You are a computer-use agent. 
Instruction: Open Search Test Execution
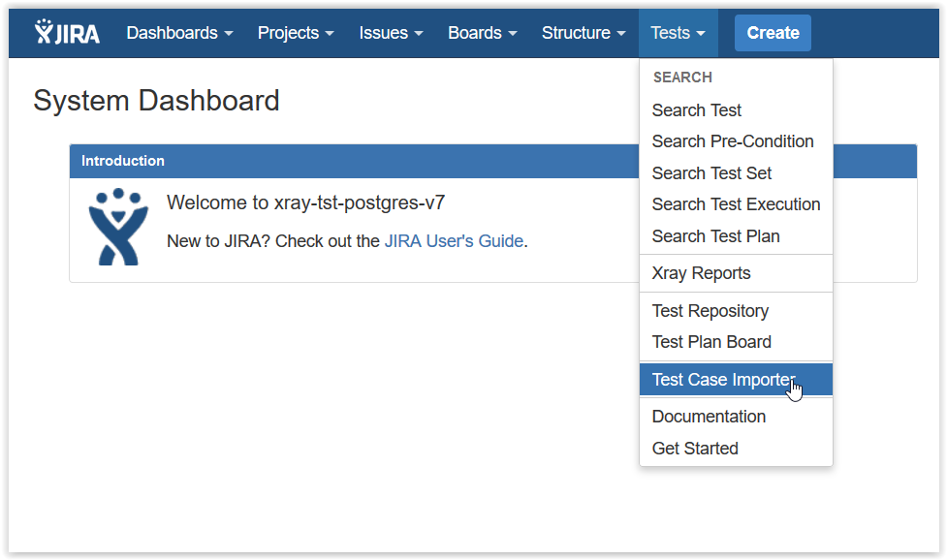tap(736, 204)
